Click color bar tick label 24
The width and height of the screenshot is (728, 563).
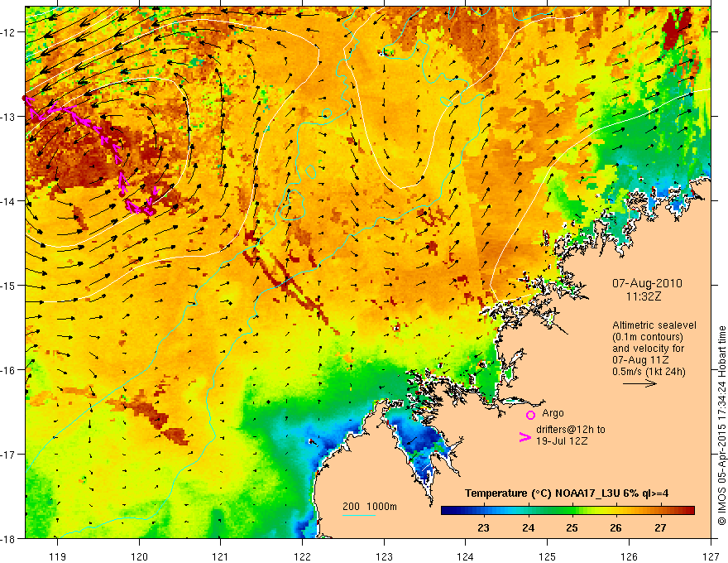coord(528,527)
